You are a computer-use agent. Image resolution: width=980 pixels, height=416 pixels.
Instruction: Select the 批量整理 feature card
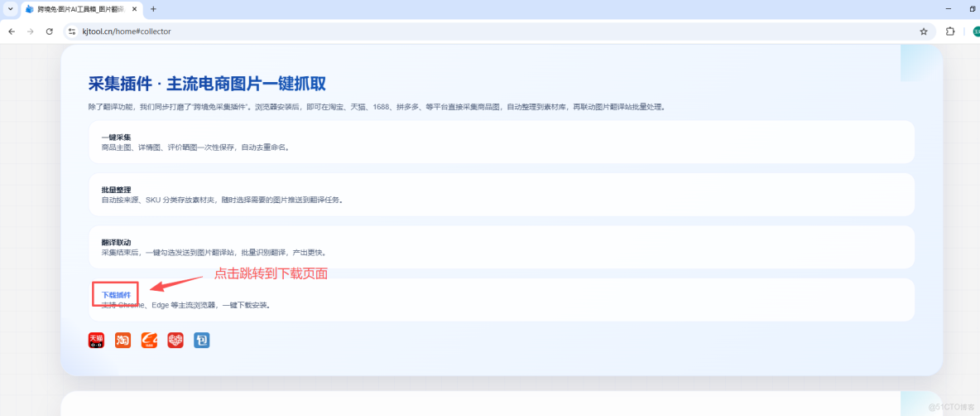[502, 195]
